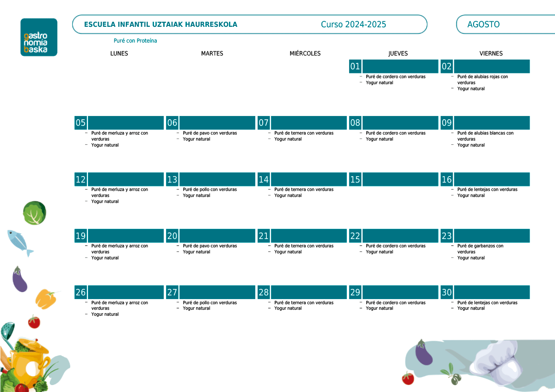Select the VIERNES column header
The height and width of the screenshot is (392, 555).
pos(491,54)
